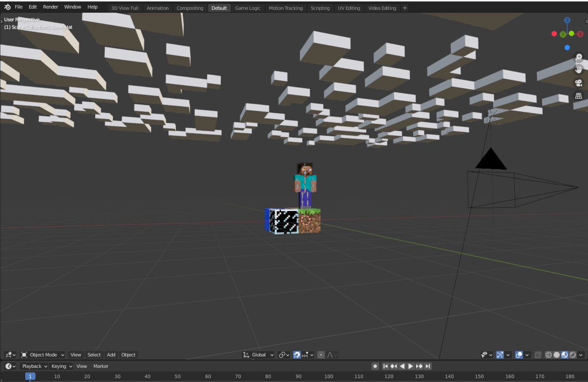Click the negative Z blue gizmo dot
The width and height of the screenshot is (588, 382).
[x=567, y=48]
